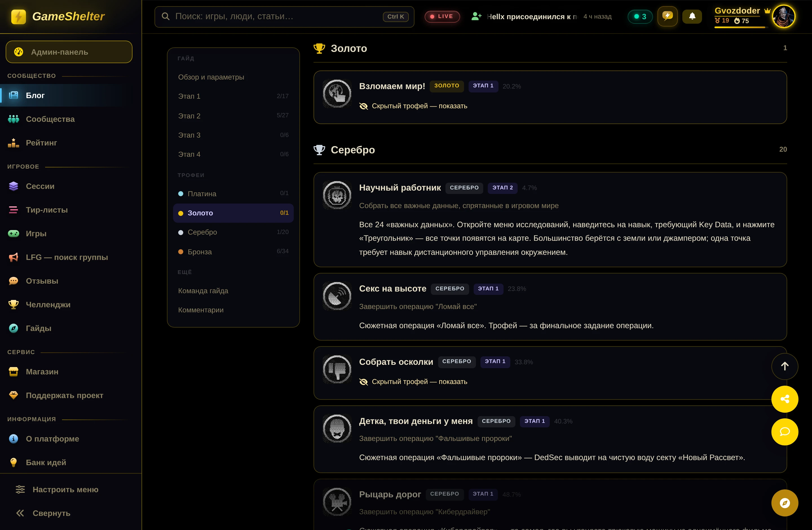Jump to Этап 4 in the guide navigation
Image resolution: width=812 pixels, height=530 pixels.
pyautogui.click(x=233, y=154)
